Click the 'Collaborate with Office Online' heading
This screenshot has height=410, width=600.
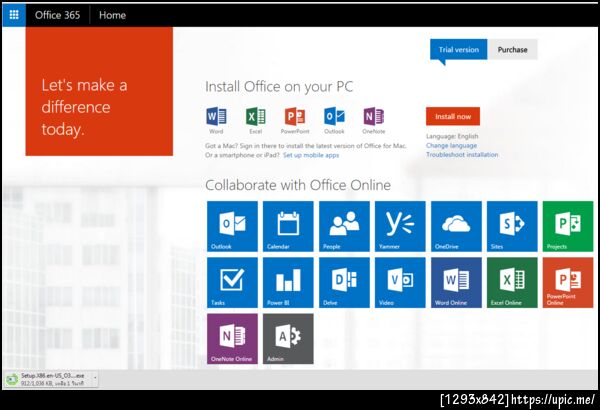pyautogui.click(x=298, y=185)
